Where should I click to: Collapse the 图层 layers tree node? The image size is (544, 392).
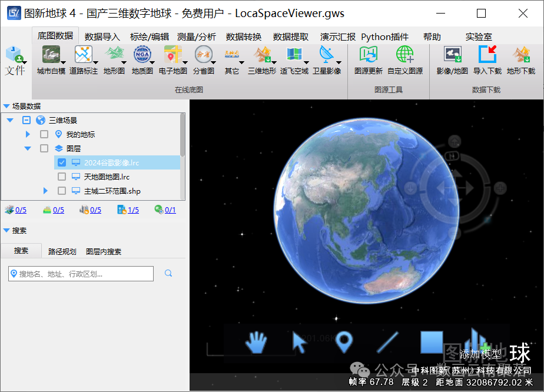(x=28, y=148)
